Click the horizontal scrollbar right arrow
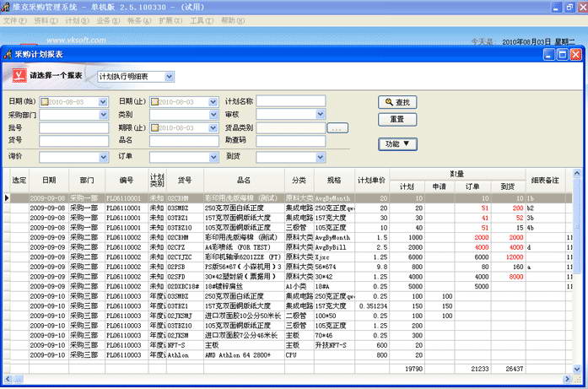The image size is (588, 389). point(568,379)
